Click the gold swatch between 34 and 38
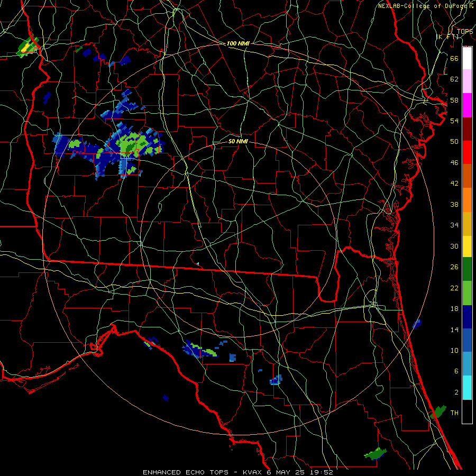The width and height of the screenshot is (476, 476). tap(467, 224)
